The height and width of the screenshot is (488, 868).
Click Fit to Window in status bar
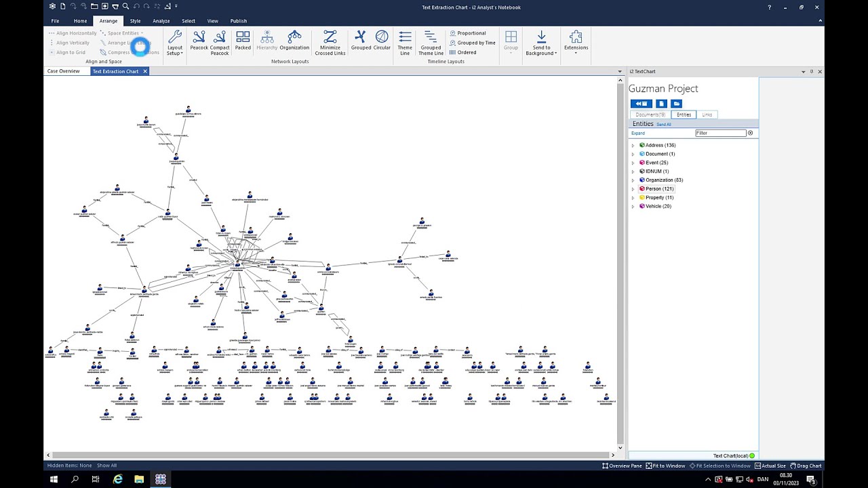tap(665, 466)
